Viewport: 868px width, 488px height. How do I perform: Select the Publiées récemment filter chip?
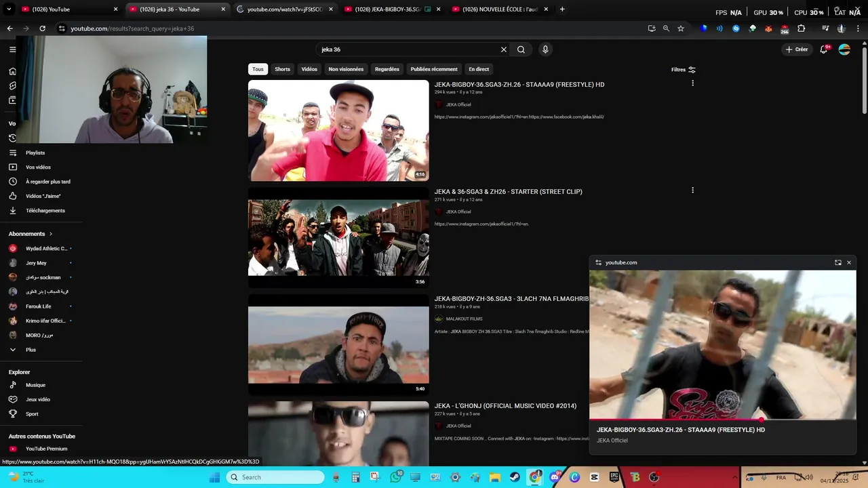[x=434, y=69]
